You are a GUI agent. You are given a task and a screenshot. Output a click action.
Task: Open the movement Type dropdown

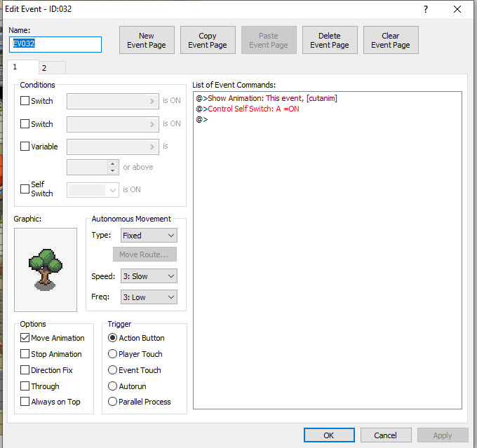click(149, 236)
